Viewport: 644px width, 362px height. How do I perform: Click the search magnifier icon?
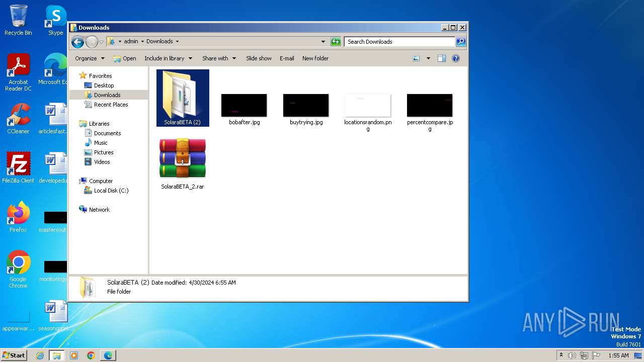[x=461, y=42]
